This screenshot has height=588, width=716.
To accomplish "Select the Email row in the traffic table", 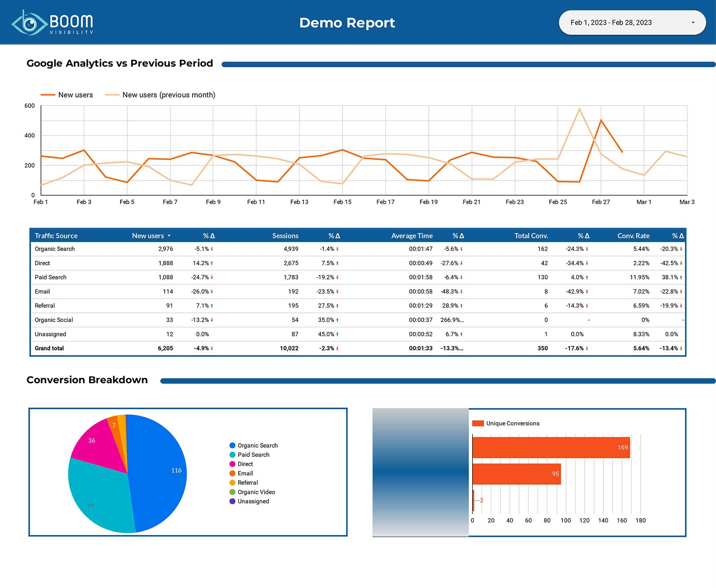I will [x=358, y=291].
